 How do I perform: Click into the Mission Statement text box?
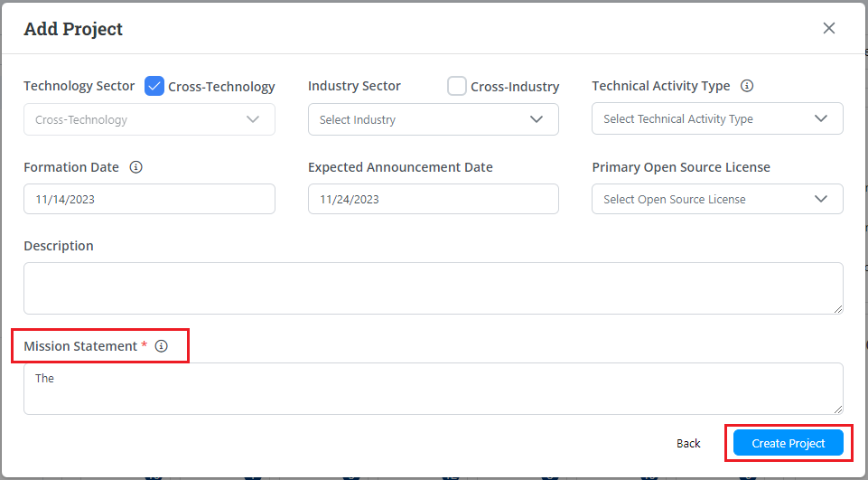(x=433, y=389)
